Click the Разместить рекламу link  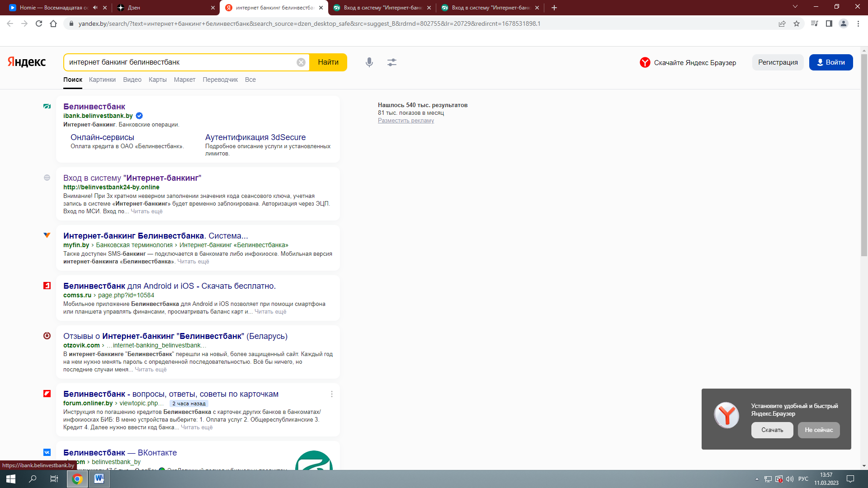tap(406, 121)
